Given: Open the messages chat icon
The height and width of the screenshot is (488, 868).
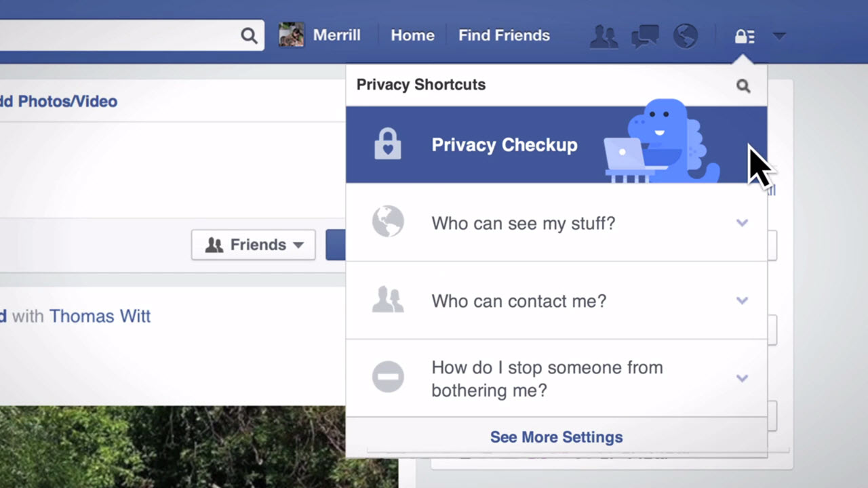Looking at the screenshot, I should (x=644, y=36).
